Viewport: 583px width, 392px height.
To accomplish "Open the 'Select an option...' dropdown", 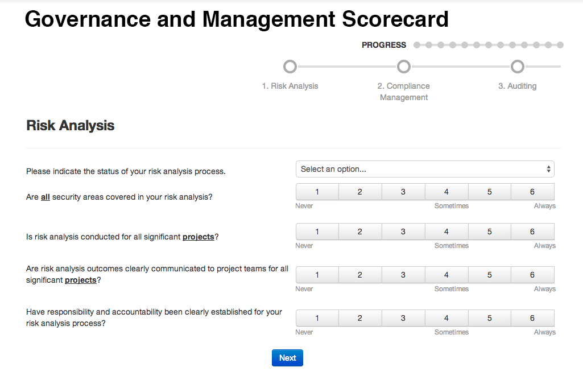I will tap(425, 169).
